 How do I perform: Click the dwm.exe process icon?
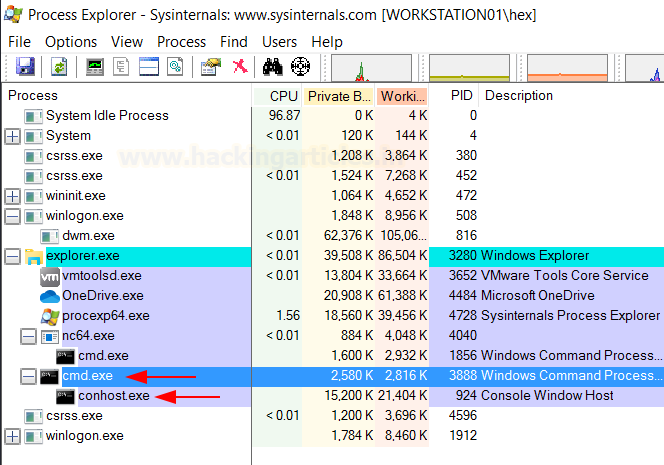50,236
